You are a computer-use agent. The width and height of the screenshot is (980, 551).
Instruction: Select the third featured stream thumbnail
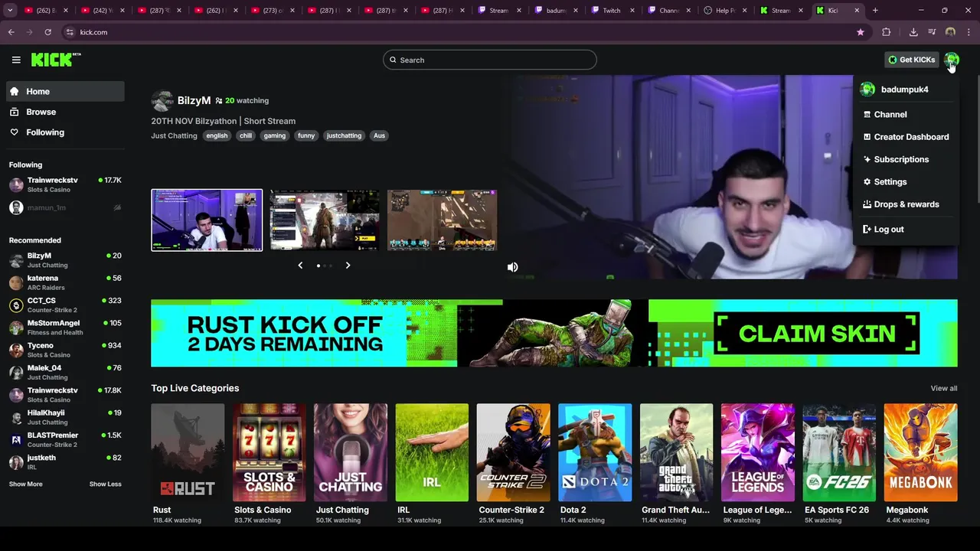tap(443, 220)
